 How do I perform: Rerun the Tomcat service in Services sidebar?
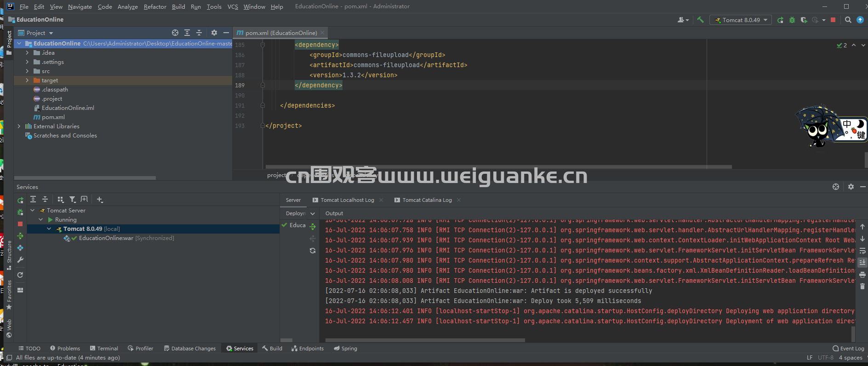point(20,200)
